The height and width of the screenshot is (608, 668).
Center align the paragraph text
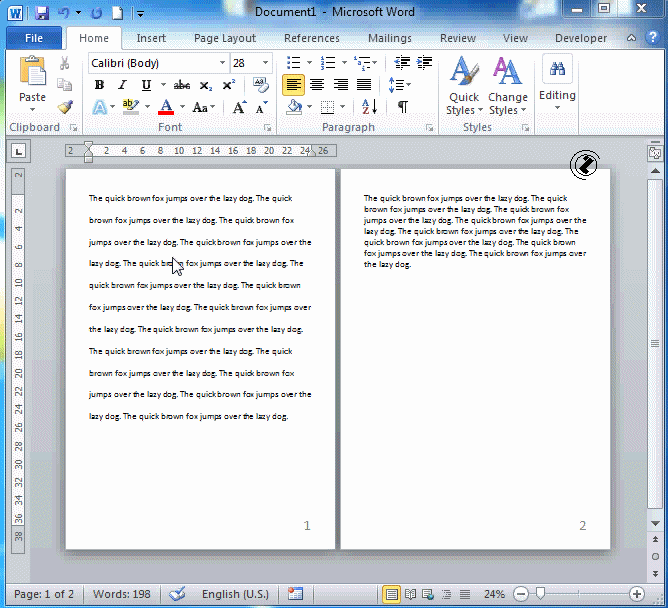pyautogui.click(x=317, y=85)
